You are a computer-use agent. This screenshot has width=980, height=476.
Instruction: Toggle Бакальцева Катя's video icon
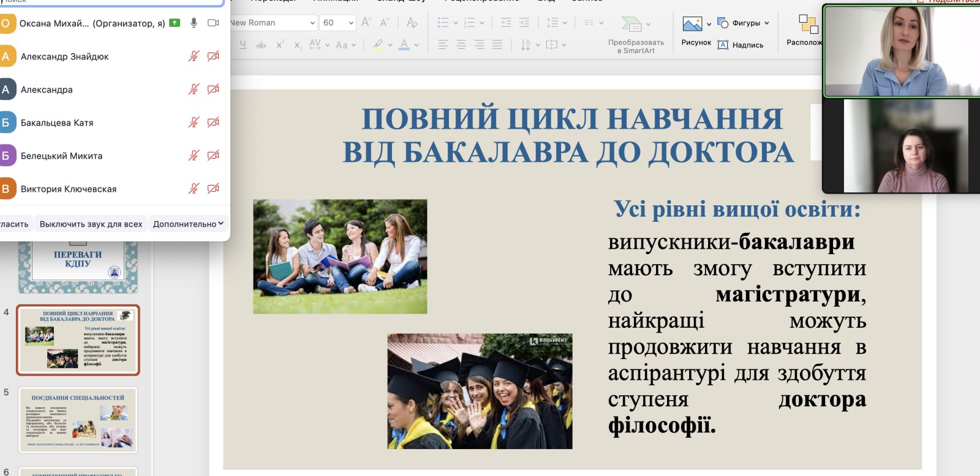213,123
